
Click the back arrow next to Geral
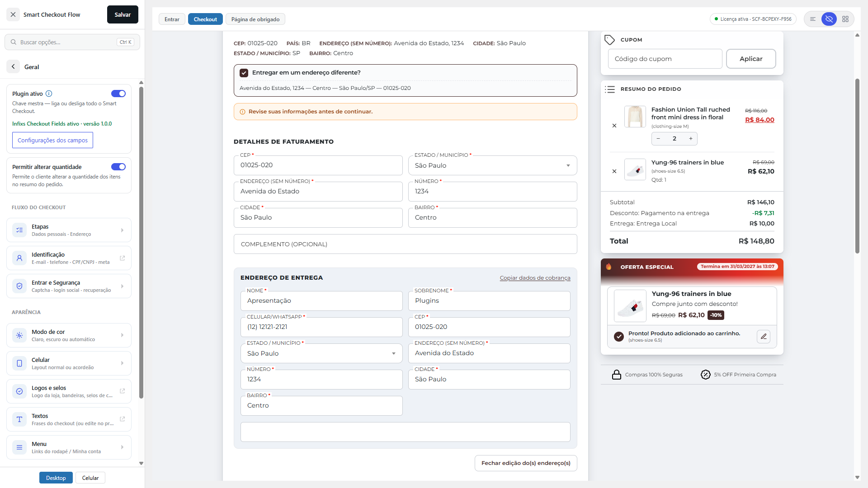pyautogui.click(x=13, y=67)
